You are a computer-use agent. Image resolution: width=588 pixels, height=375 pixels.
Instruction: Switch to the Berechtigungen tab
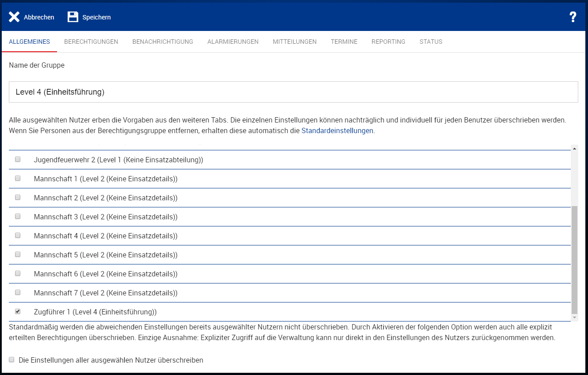[91, 42]
